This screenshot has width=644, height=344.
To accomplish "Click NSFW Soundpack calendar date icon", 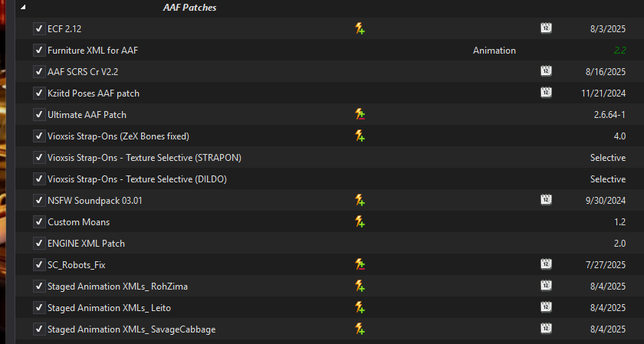I will pos(546,199).
